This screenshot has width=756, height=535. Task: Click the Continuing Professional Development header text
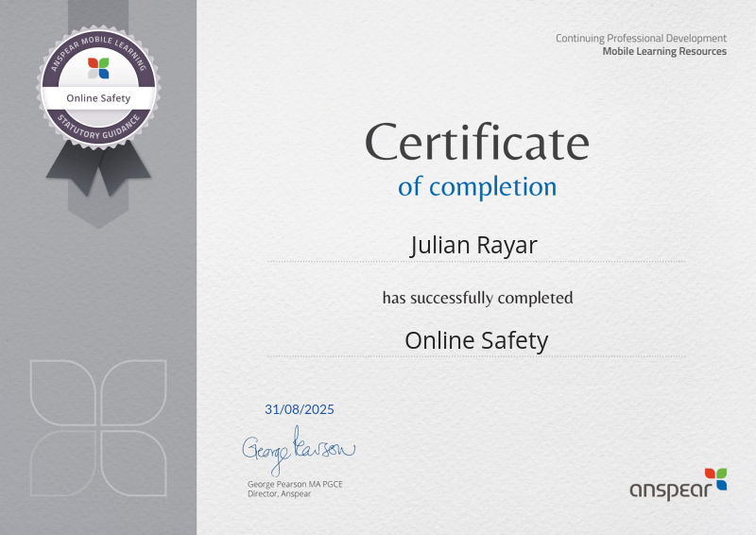click(x=641, y=38)
